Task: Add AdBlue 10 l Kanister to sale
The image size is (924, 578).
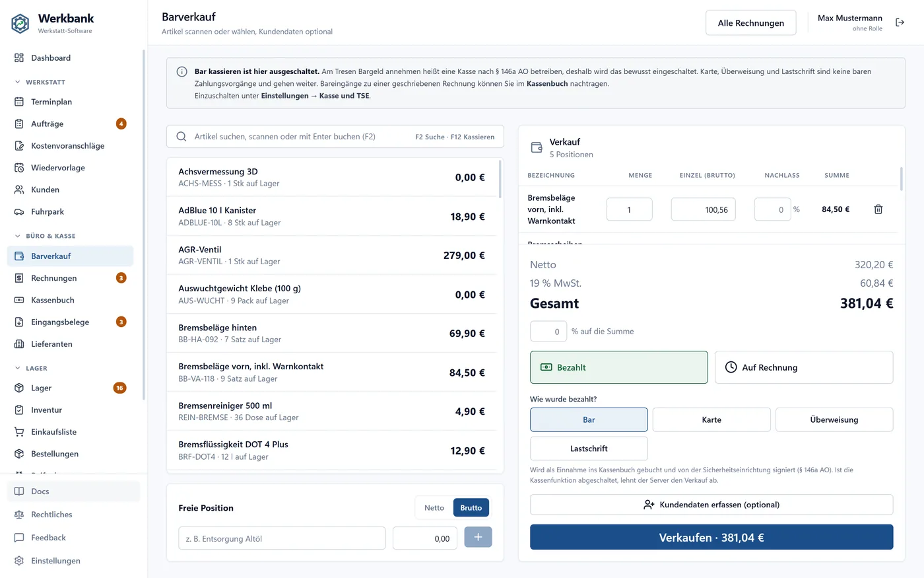Action: point(333,217)
